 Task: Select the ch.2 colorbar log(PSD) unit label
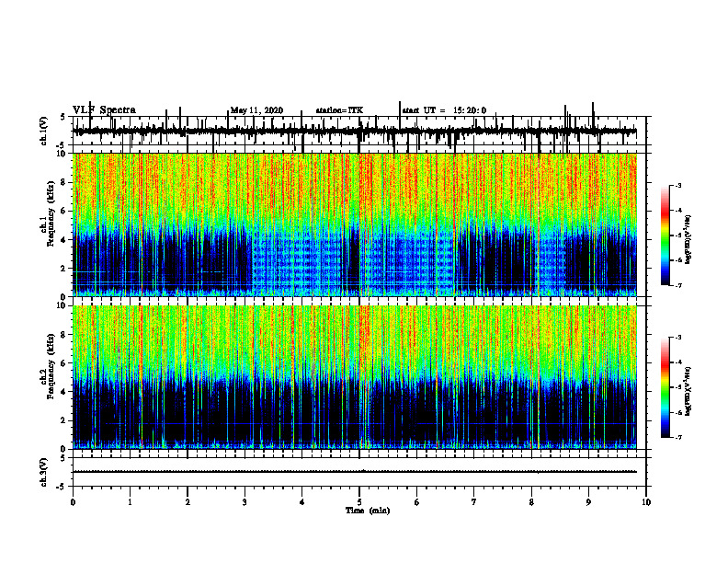(688, 392)
